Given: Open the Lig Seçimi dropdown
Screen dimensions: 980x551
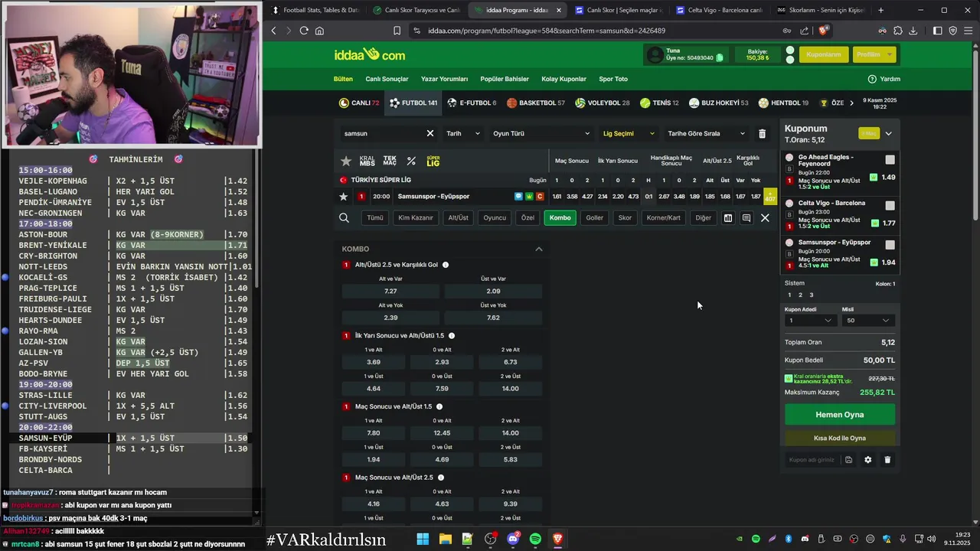Looking at the screenshot, I should [629, 133].
